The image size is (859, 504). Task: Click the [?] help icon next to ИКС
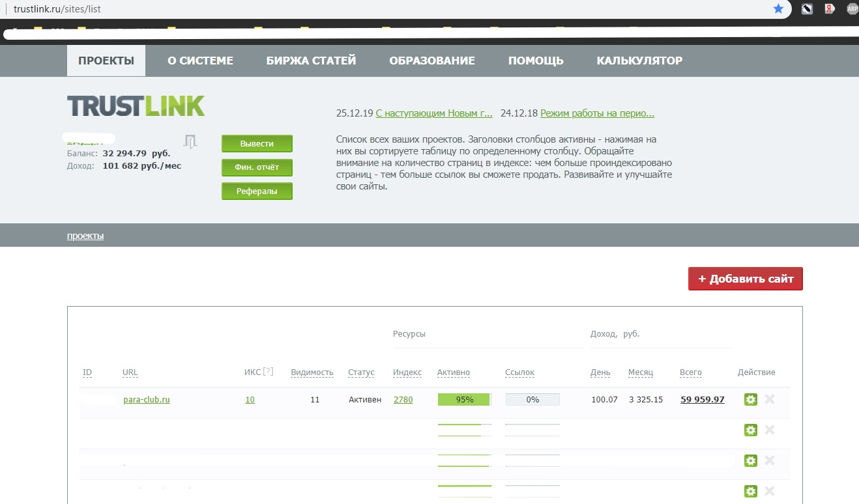(x=268, y=372)
